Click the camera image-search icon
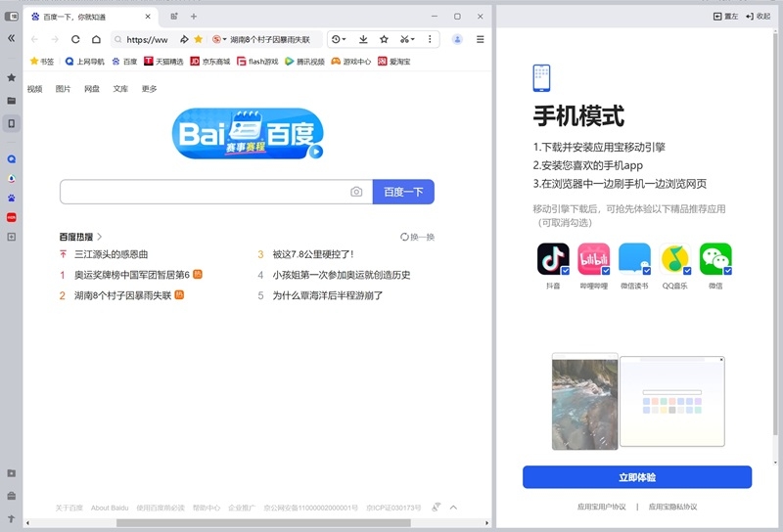 pyautogui.click(x=356, y=192)
